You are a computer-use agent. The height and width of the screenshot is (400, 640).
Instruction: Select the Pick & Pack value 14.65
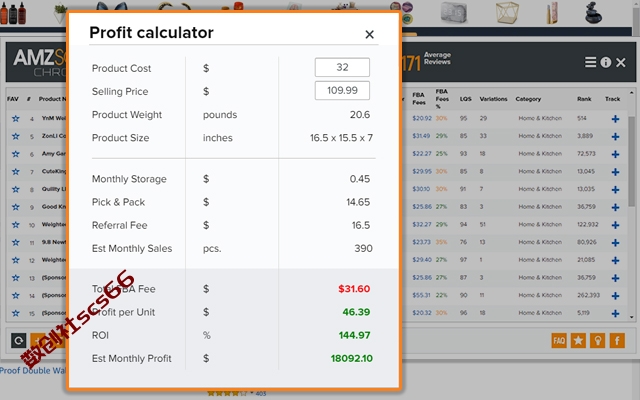click(x=358, y=202)
